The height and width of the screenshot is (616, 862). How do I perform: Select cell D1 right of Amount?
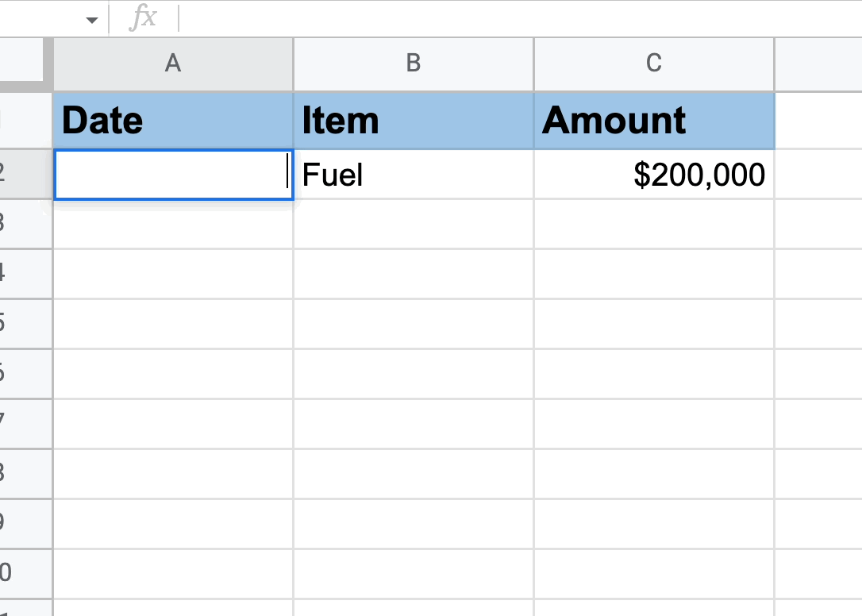(x=818, y=121)
